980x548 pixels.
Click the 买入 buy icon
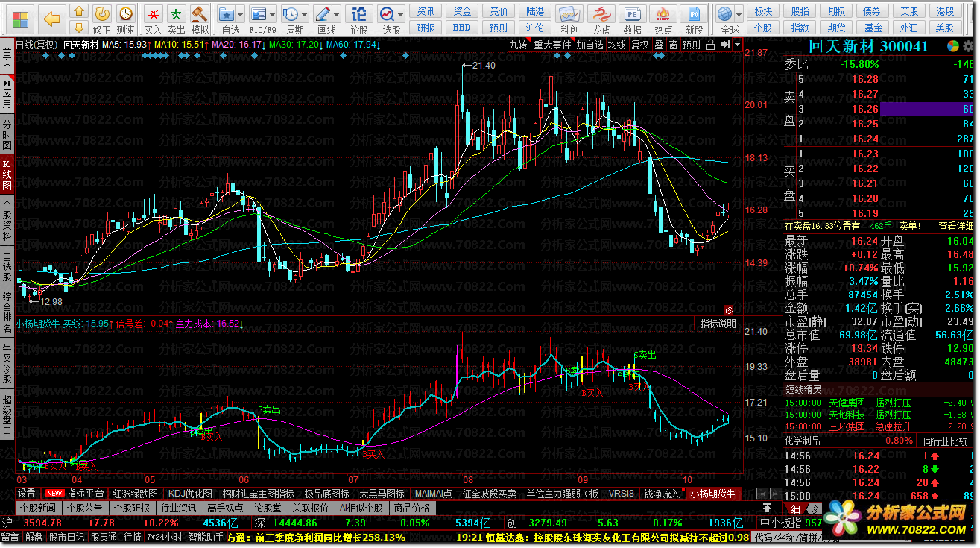153,19
